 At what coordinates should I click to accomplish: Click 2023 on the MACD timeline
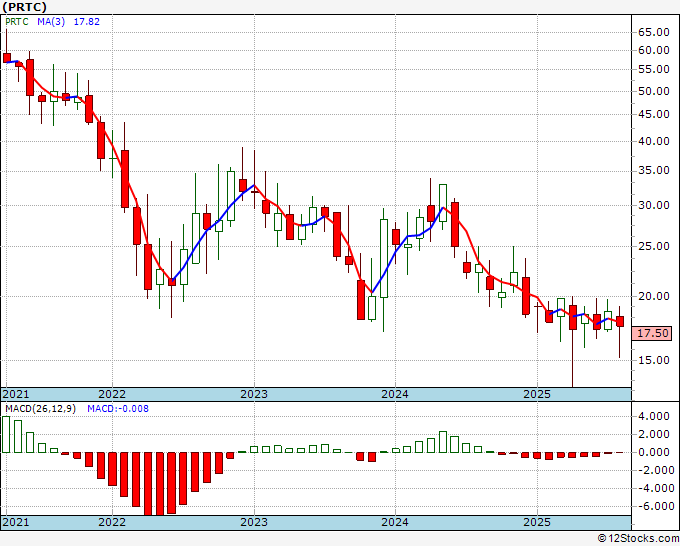click(254, 522)
